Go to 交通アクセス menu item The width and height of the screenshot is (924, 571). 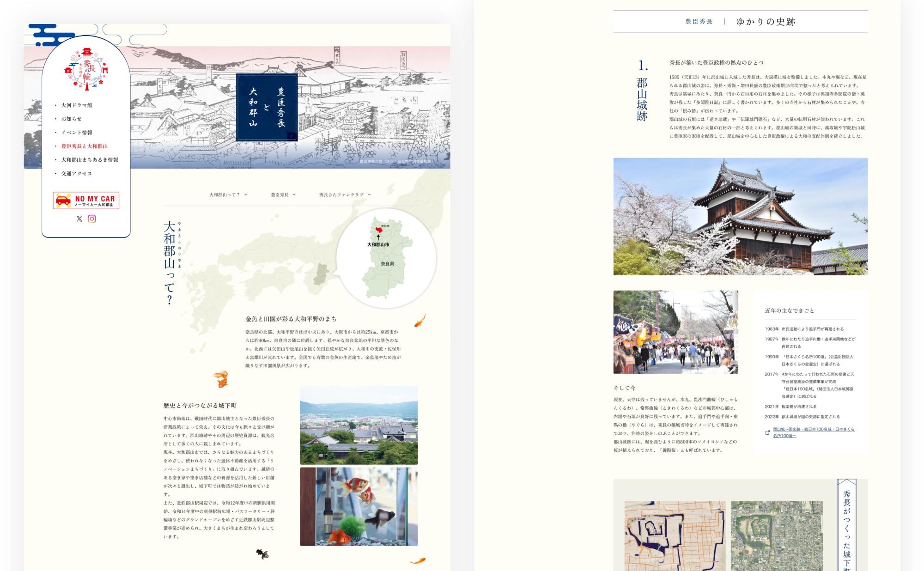[x=77, y=174]
